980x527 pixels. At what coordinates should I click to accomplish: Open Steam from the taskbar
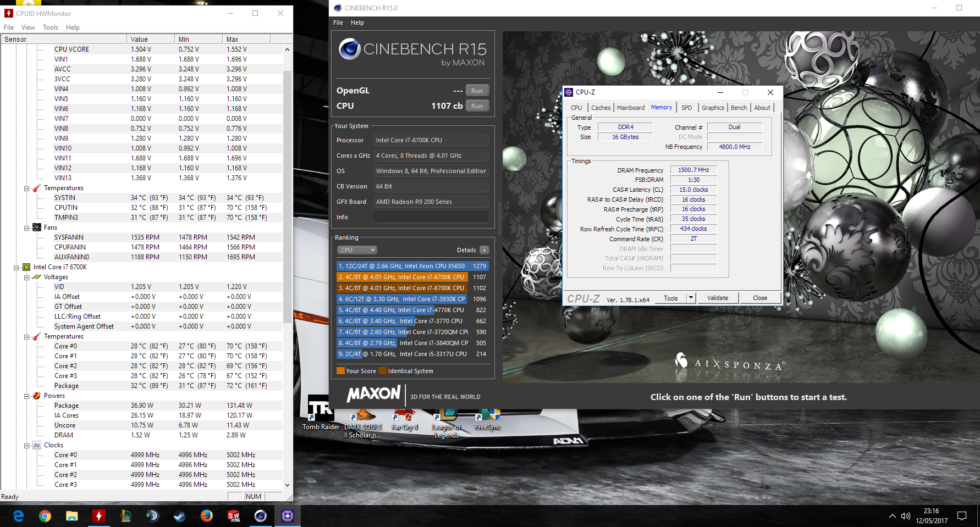tap(179, 516)
